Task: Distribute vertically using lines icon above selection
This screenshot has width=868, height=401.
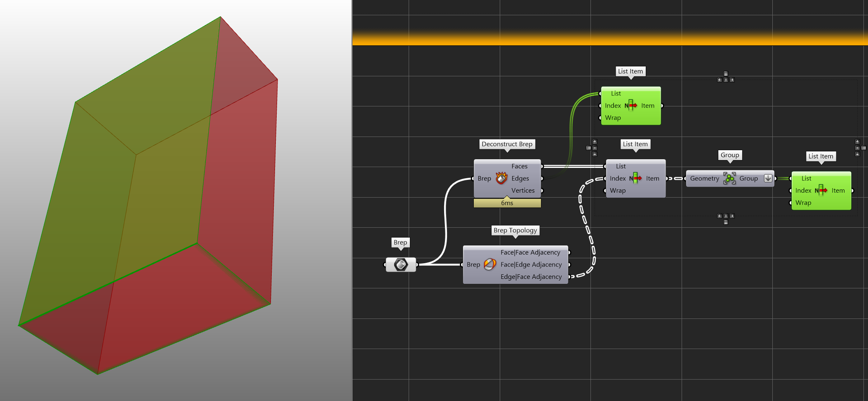Action: pos(726,74)
